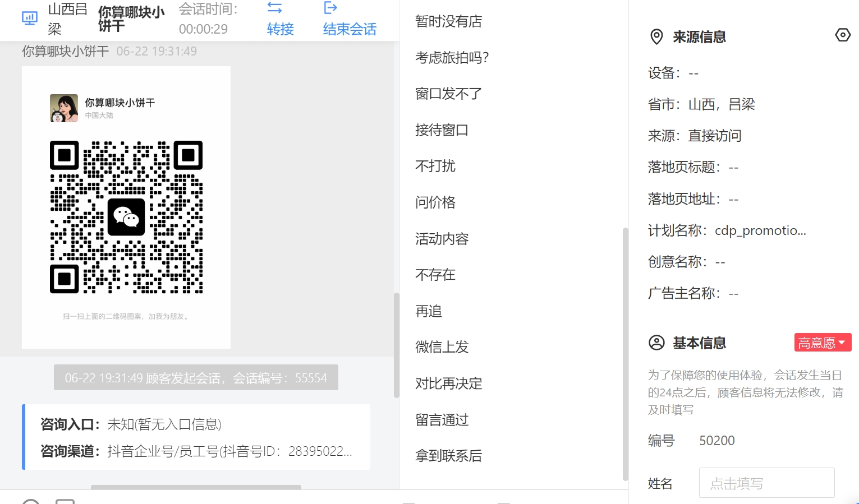Choose the 再追 quick reply
The image size is (859, 504).
tap(428, 311)
